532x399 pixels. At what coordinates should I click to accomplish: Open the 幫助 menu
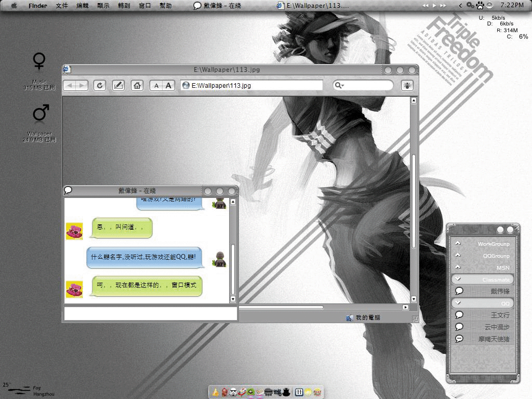(x=166, y=6)
